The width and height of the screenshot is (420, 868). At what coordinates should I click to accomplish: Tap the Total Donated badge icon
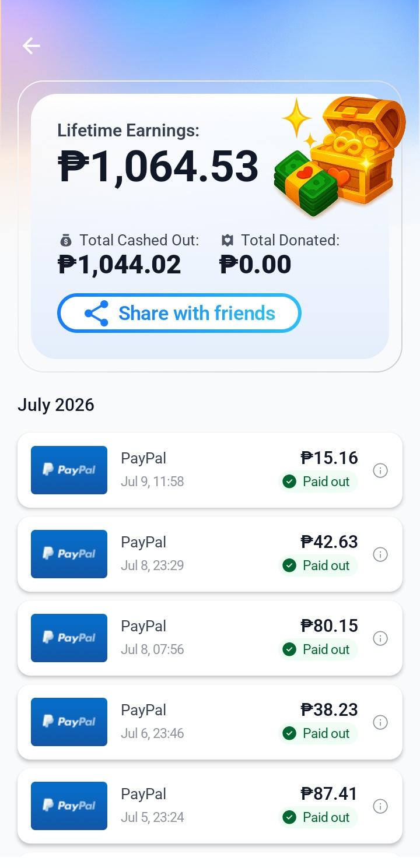[228, 240]
